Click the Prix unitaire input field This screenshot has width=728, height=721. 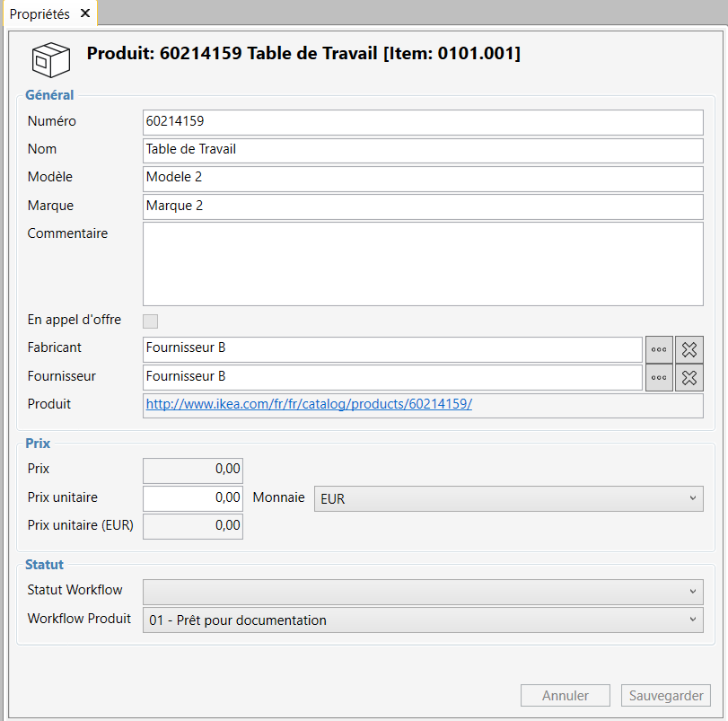point(193,497)
